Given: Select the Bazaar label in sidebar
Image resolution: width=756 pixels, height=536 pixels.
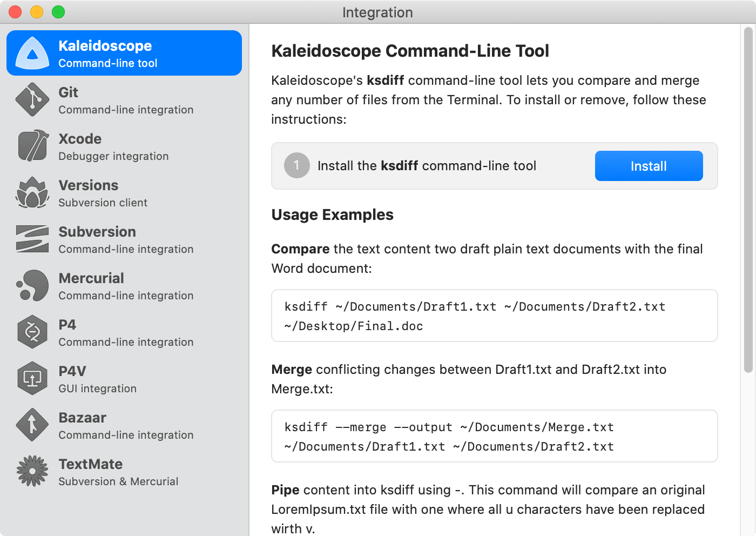Looking at the screenshot, I should coord(83,418).
